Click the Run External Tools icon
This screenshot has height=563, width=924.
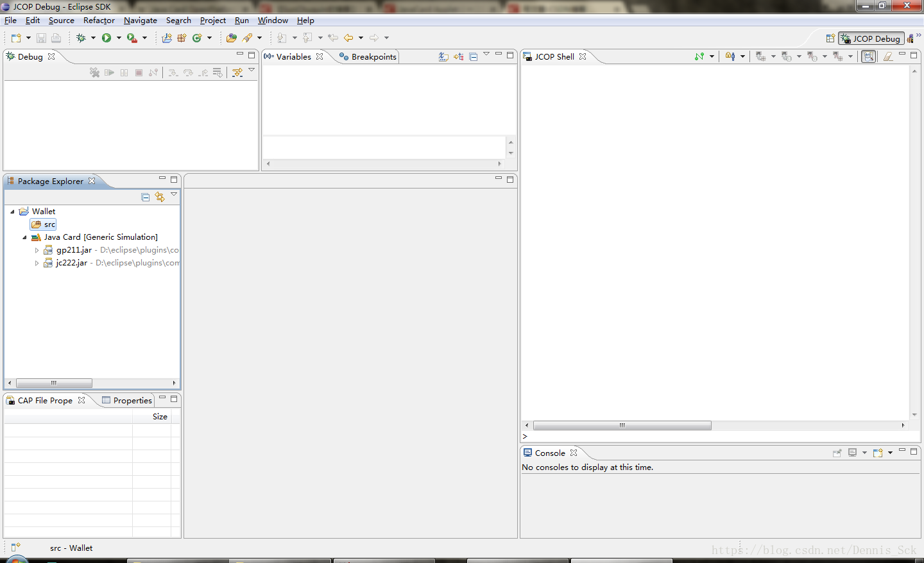(132, 38)
